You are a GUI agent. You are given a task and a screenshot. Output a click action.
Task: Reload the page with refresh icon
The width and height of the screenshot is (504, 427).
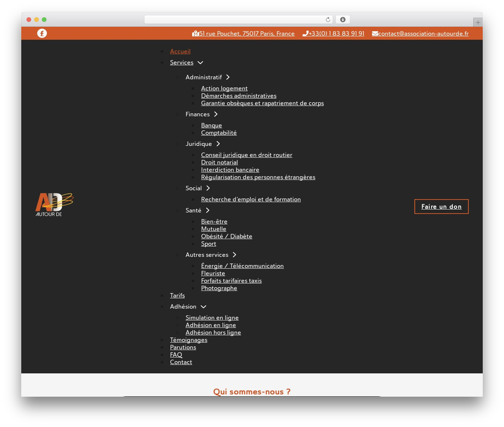click(328, 20)
